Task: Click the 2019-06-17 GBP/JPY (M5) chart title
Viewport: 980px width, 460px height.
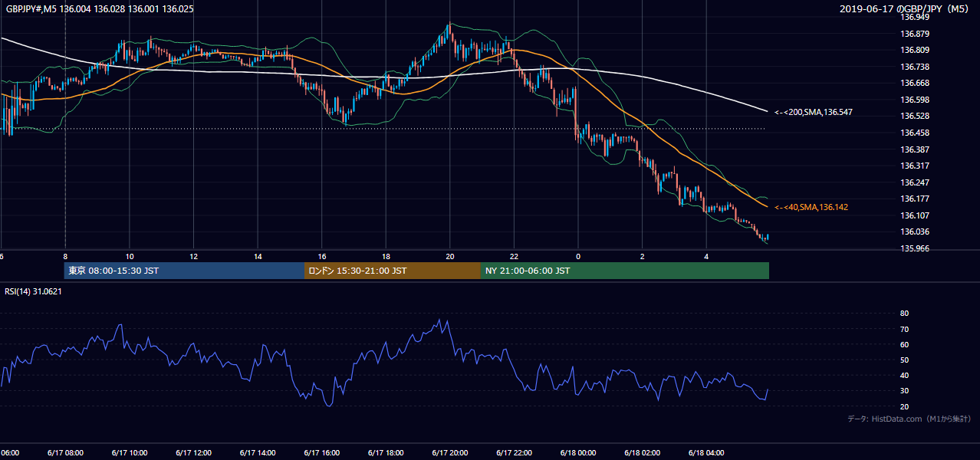Action: pos(906,8)
